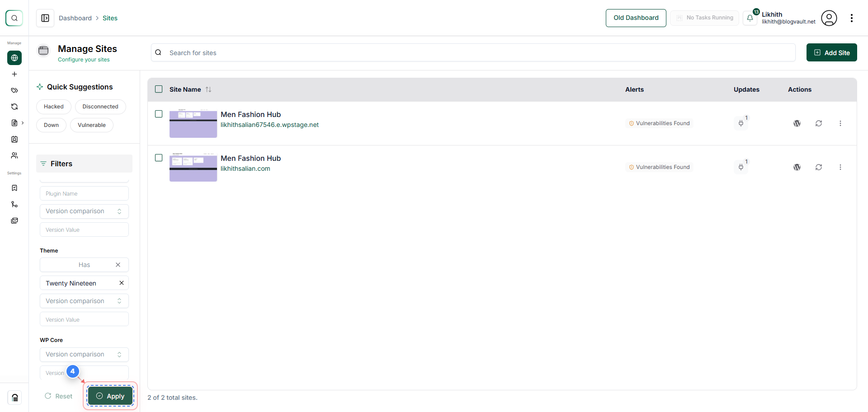Select the globe Manage Sites sidebar icon

click(14, 58)
